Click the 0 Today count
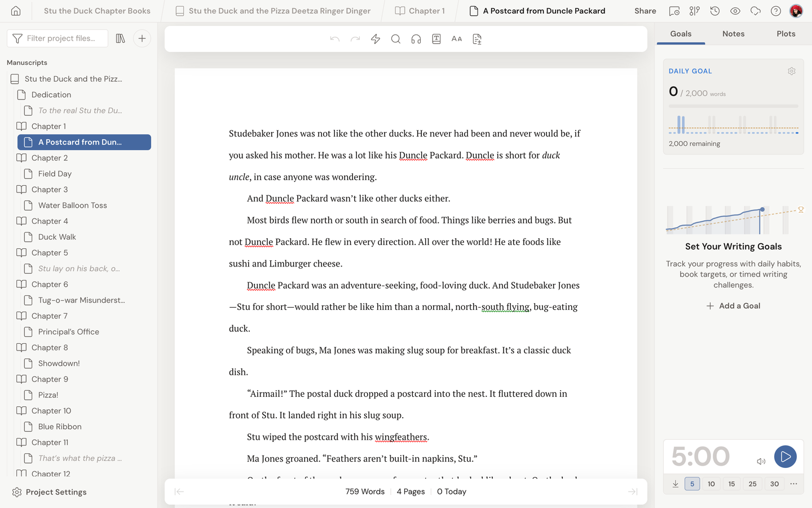Image resolution: width=812 pixels, height=508 pixels. [x=452, y=492]
